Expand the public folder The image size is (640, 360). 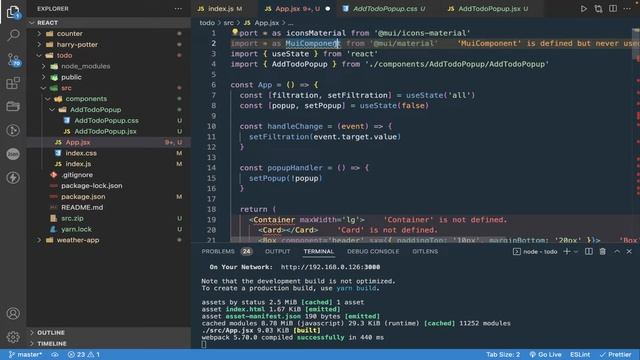[71, 77]
